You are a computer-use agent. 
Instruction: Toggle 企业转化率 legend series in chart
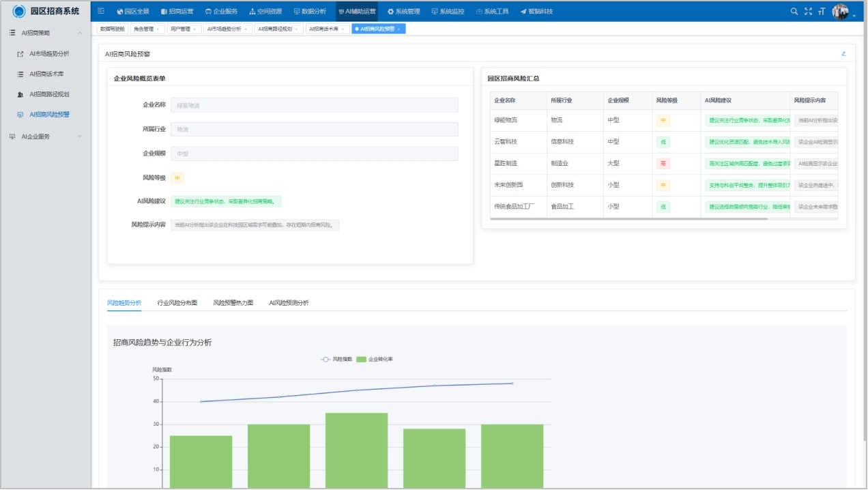pyautogui.click(x=374, y=359)
